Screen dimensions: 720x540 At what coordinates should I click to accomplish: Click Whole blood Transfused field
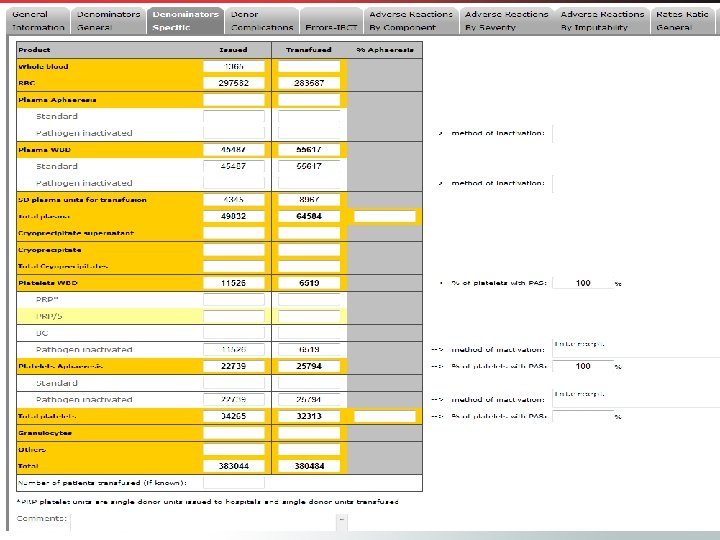click(x=309, y=67)
